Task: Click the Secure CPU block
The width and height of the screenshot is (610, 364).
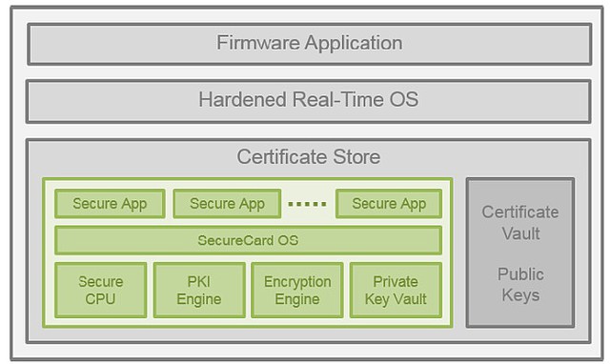Action: pos(101,290)
